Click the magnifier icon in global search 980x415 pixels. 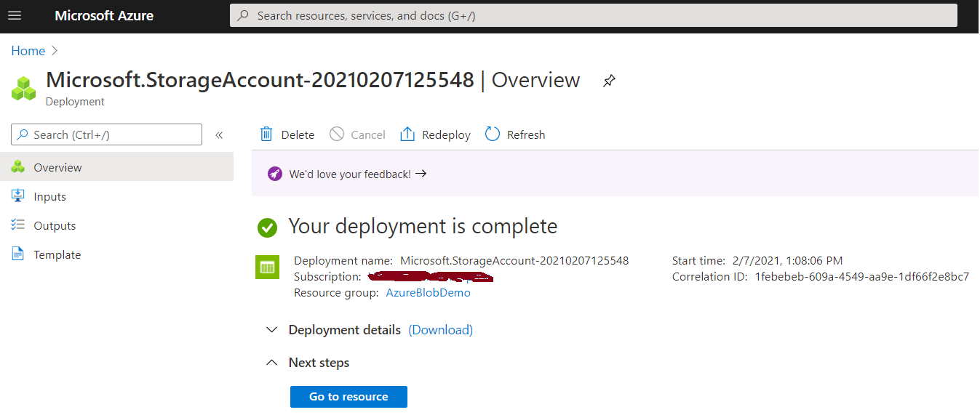pyautogui.click(x=244, y=15)
